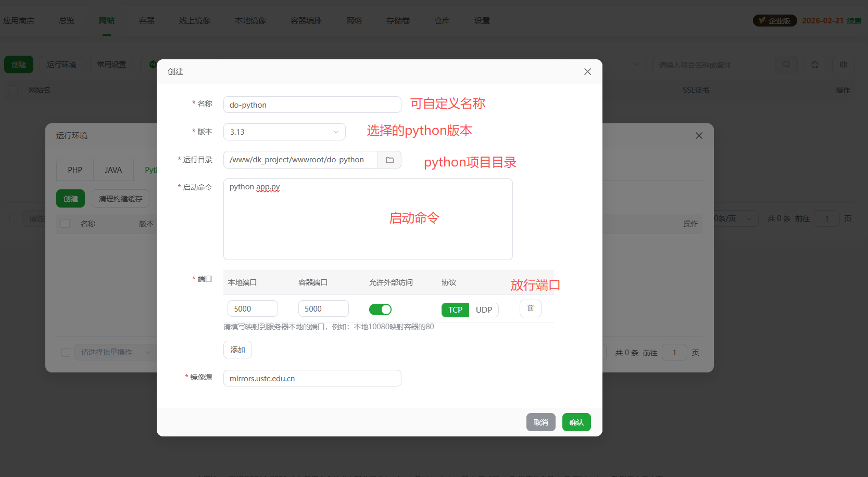Navigate to the 容器 menu item
The width and height of the screenshot is (868, 477).
(146, 20)
